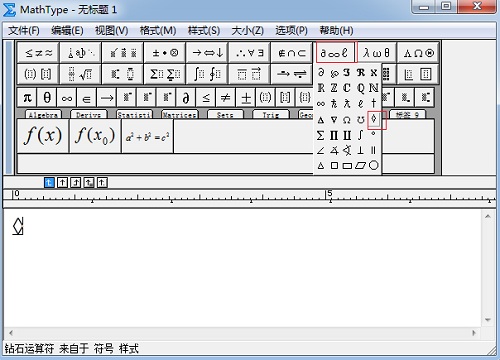This screenshot has width=500, height=360.
Task: Open the 编辑(E) menu
Action: point(67,31)
